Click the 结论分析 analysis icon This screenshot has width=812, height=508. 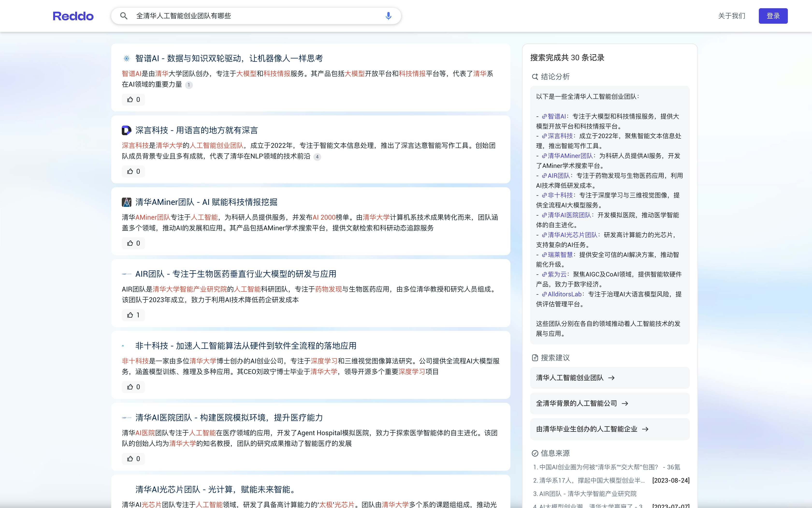[535, 77]
